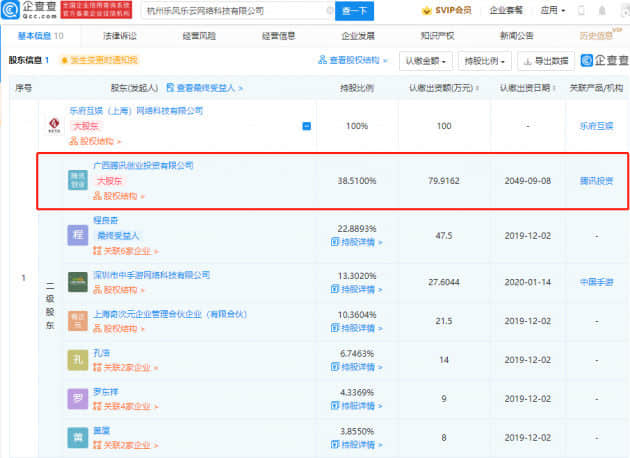Open the 持股比例 filter dropdown

485,61
